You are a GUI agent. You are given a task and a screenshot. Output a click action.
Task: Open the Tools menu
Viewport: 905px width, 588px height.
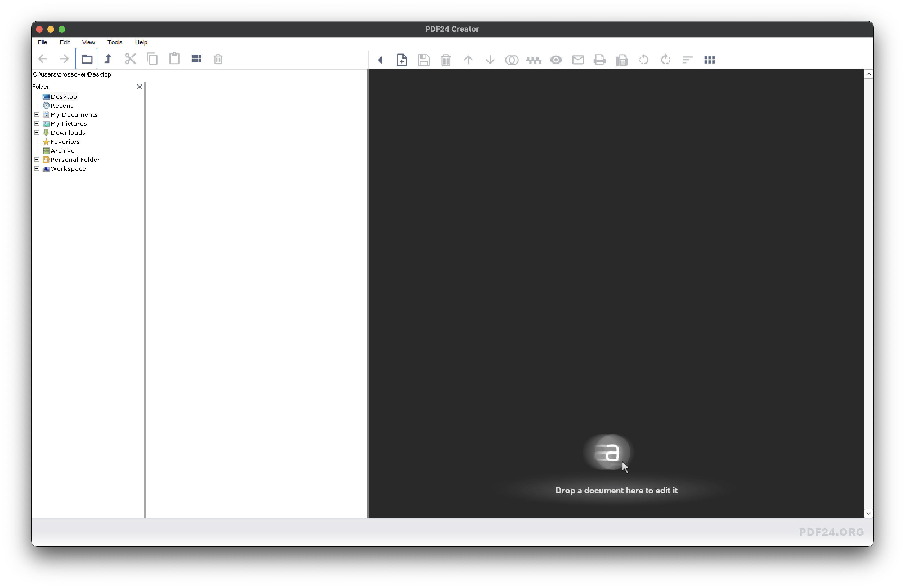tap(115, 42)
